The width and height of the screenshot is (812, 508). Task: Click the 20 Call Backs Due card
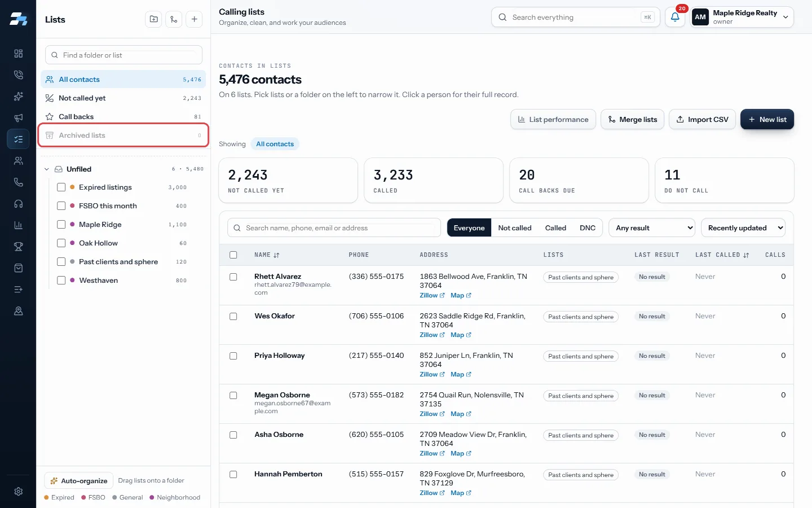pos(579,181)
